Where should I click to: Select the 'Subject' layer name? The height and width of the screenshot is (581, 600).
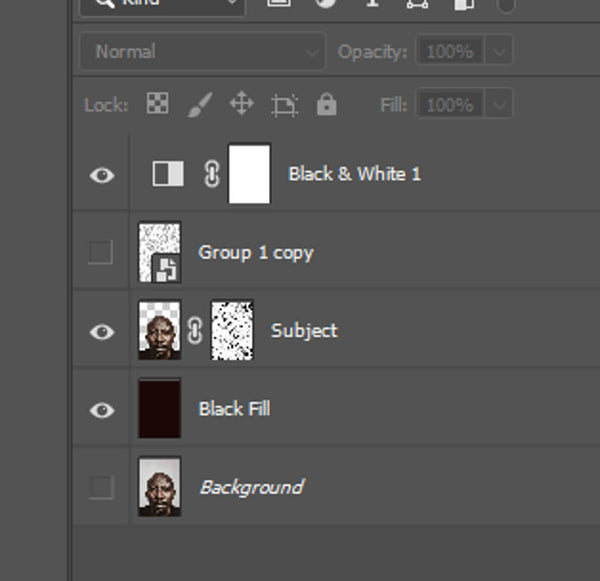tap(304, 331)
